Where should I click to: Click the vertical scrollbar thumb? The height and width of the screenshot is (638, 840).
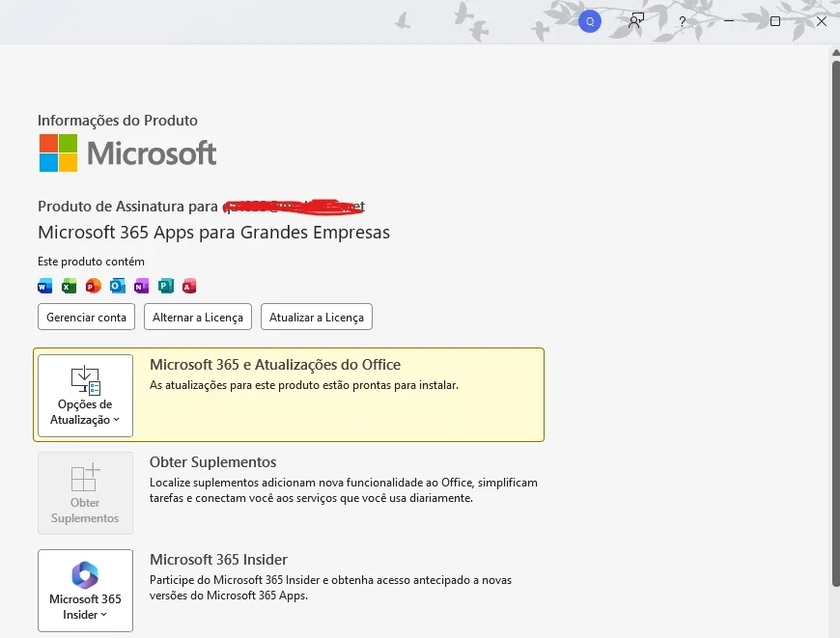pos(836,323)
